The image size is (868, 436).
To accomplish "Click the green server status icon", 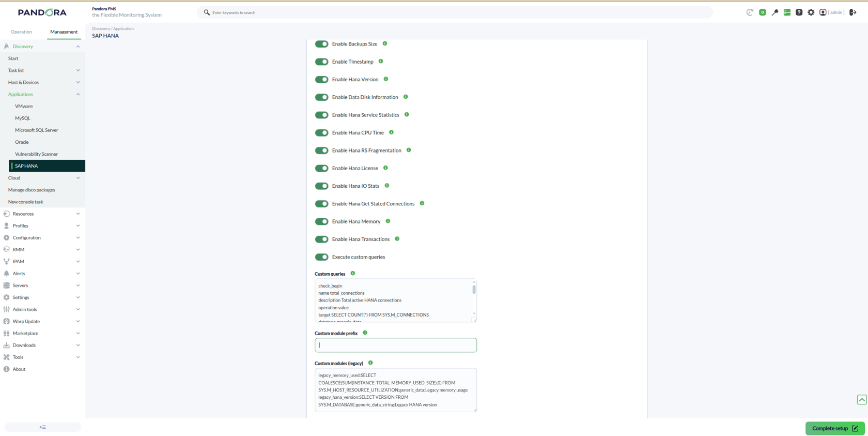I will coord(787,12).
